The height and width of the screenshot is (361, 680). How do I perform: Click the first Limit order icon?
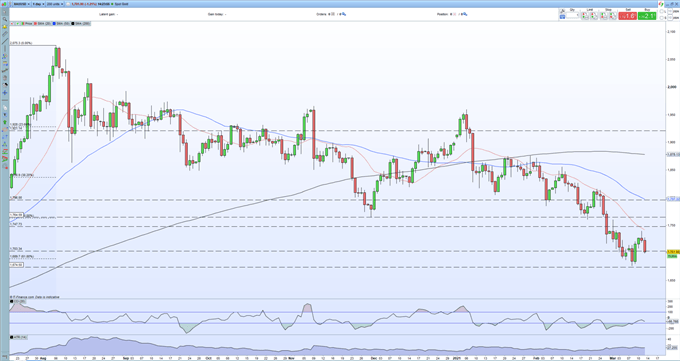pos(585,16)
